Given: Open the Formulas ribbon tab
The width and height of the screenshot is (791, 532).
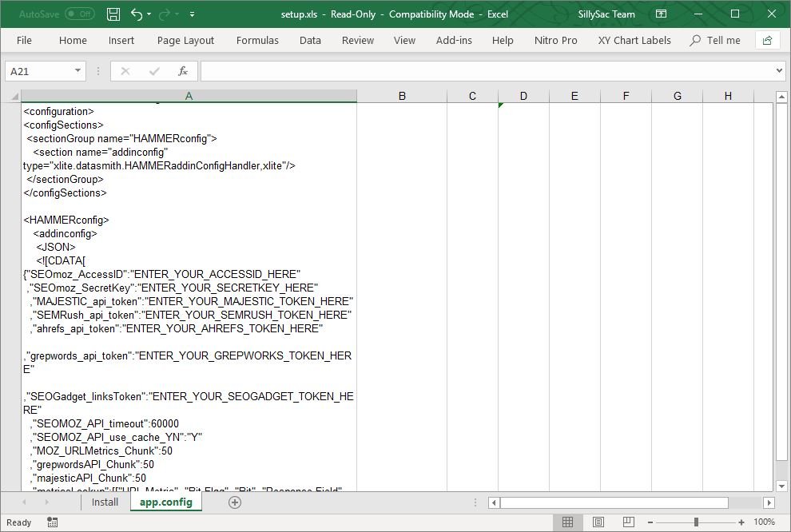Looking at the screenshot, I should click(257, 40).
